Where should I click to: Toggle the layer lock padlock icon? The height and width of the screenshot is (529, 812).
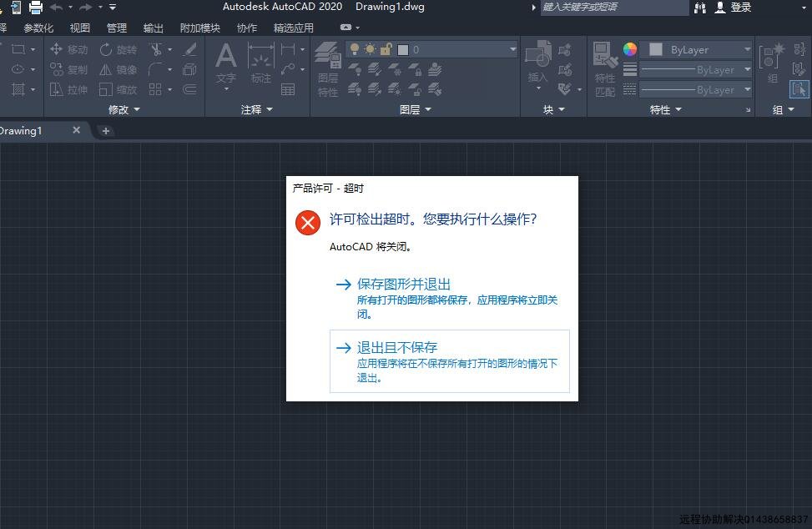[386, 49]
